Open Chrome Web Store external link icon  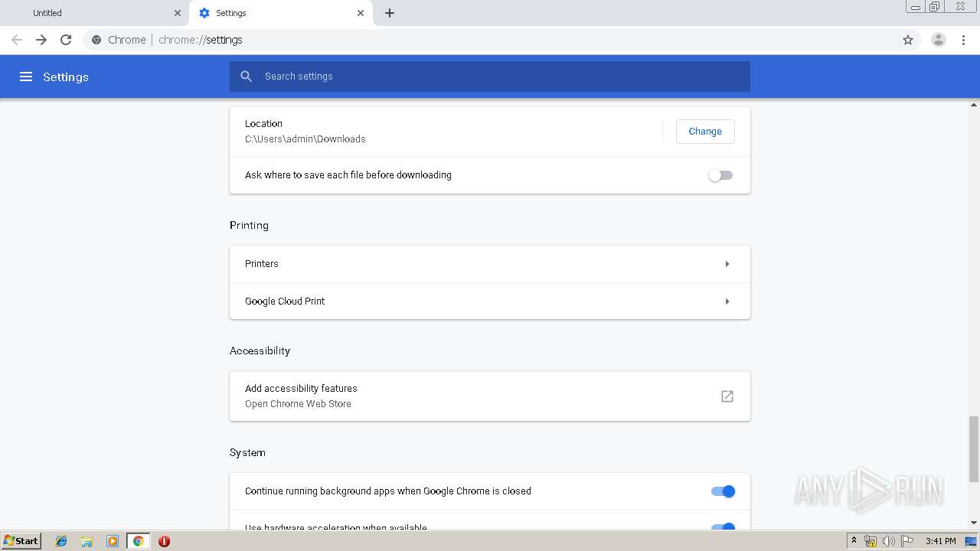(x=727, y=396)
